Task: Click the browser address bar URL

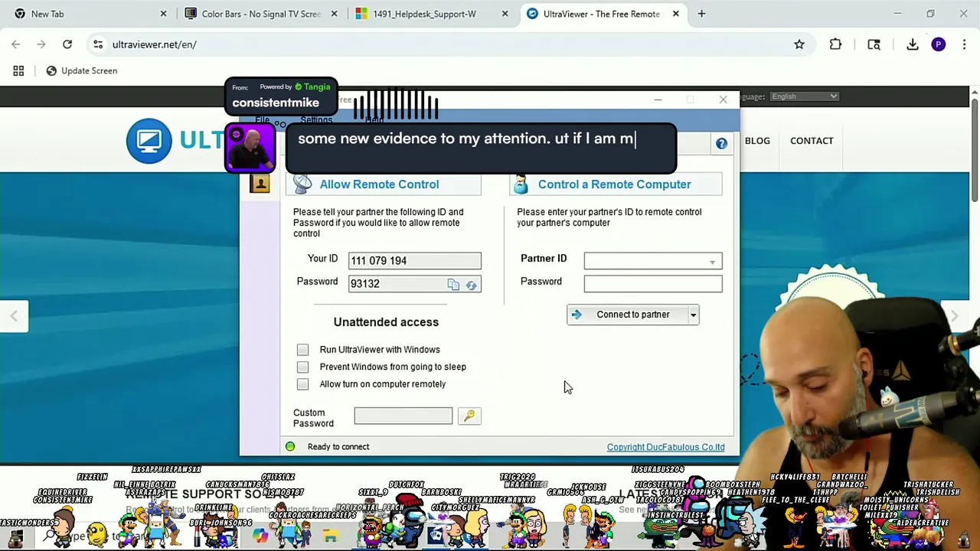Action: coord(155,44)
